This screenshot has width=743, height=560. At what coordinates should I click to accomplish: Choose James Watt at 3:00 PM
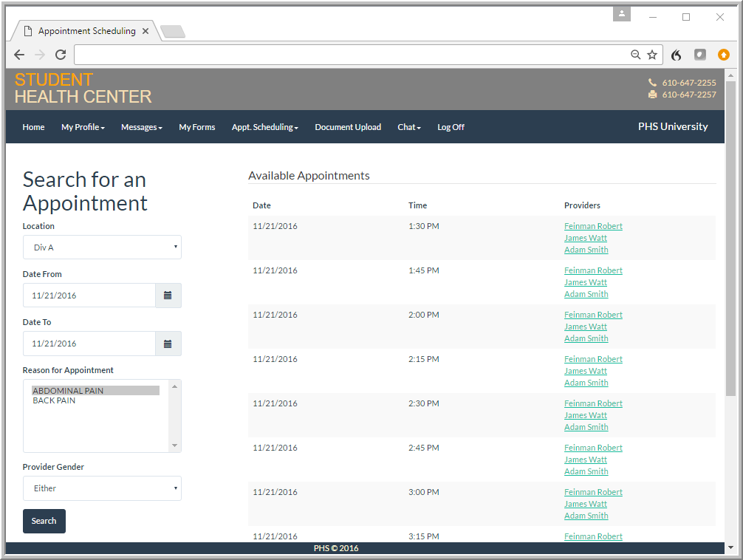585,504
